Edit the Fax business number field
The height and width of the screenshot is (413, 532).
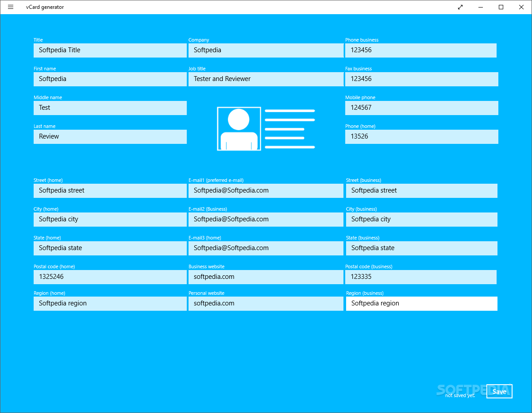point(422,79)
